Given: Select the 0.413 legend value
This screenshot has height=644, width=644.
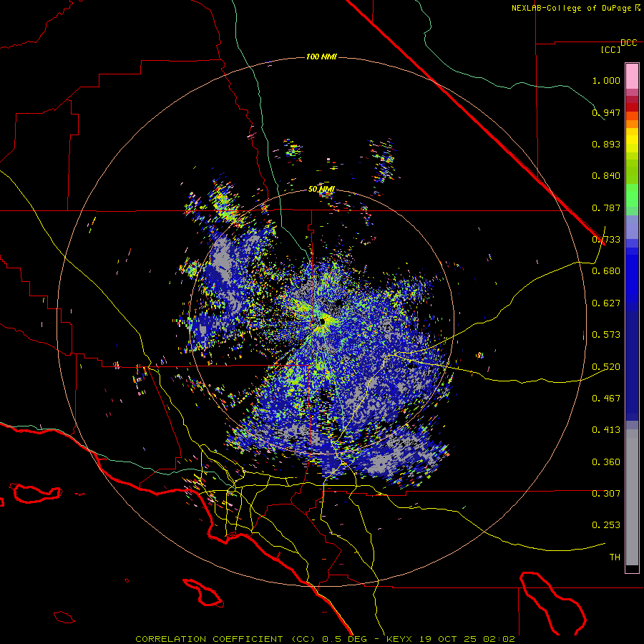Looking at the screenshot, I should [x=606, y=430].
